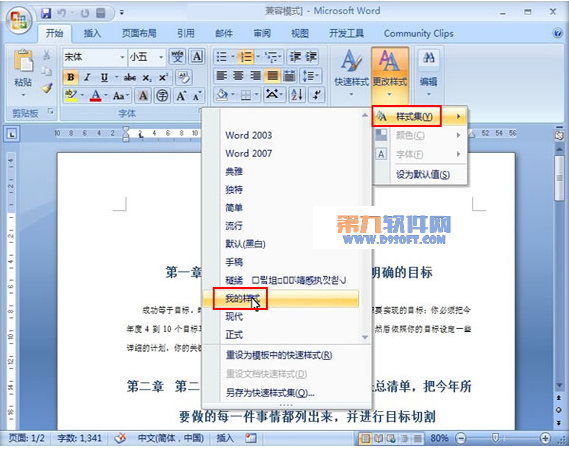
Task: Toggle Align Left
Action: (221, 76)
